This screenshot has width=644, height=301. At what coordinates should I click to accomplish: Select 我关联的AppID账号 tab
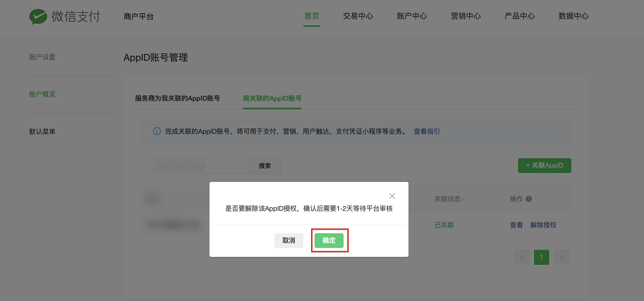point(272,98)
